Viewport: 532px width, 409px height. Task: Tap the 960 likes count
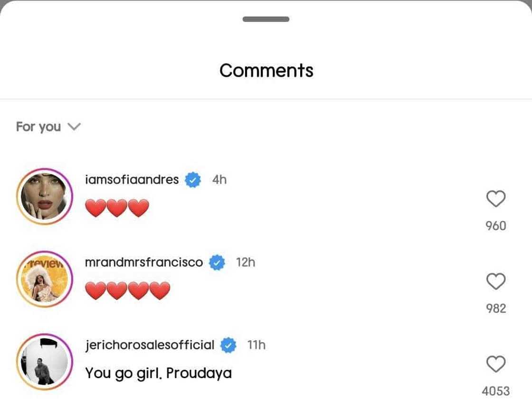(x=496, y=226)
